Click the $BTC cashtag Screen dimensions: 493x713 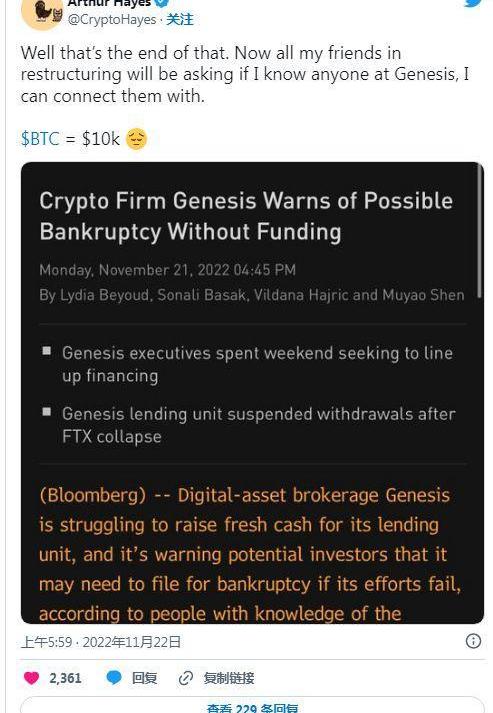coord(40,139)
